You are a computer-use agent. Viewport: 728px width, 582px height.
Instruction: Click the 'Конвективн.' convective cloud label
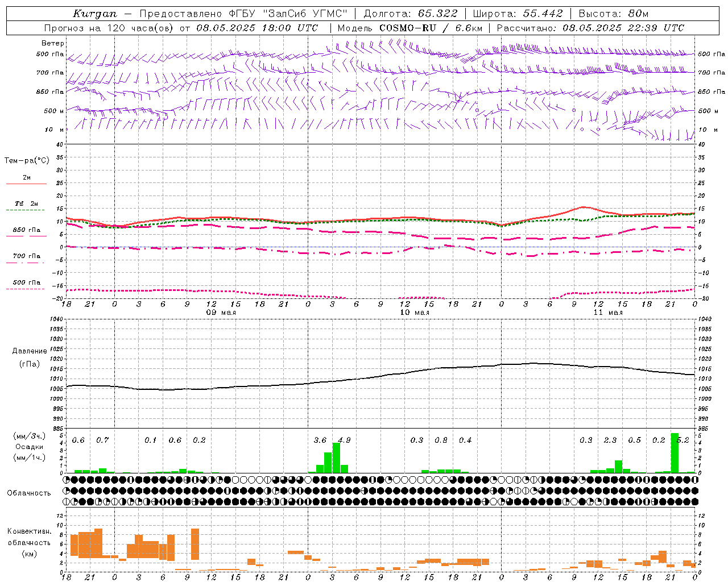pyautogui.click(x=30, y=531)
